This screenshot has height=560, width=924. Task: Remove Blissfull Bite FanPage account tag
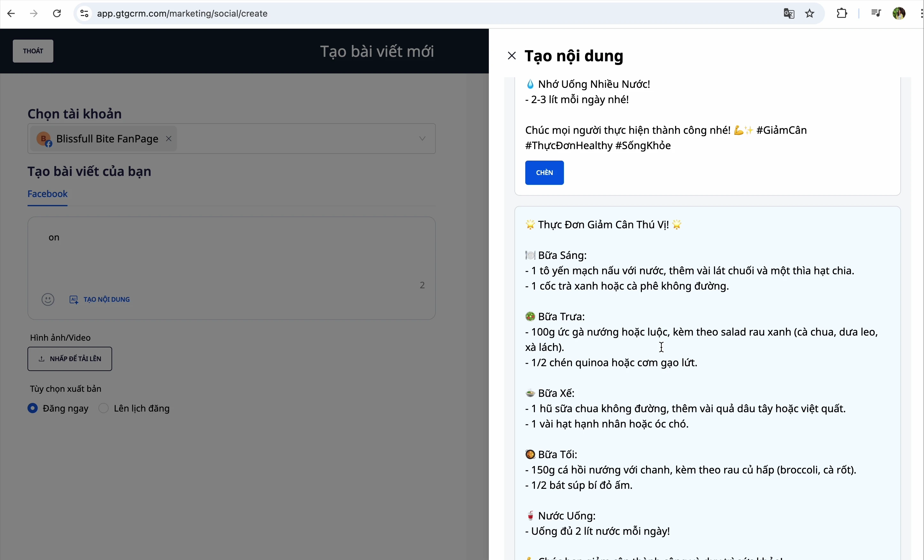coord(169,139)
